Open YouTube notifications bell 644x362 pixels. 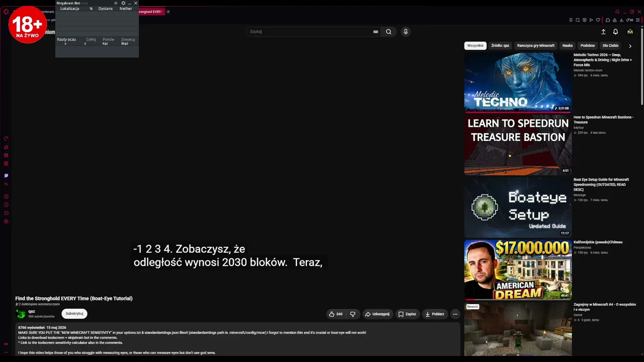[615, 32]
